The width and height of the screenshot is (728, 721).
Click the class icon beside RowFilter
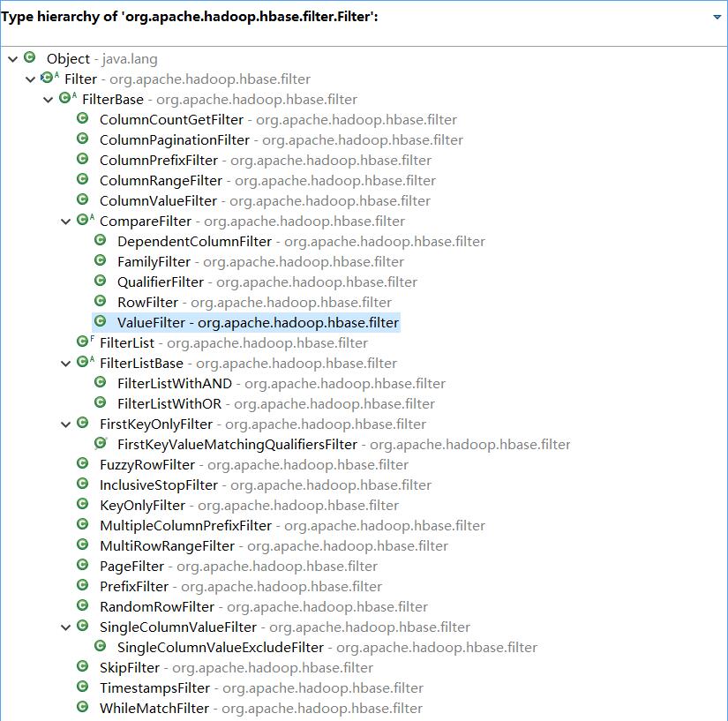101,301
